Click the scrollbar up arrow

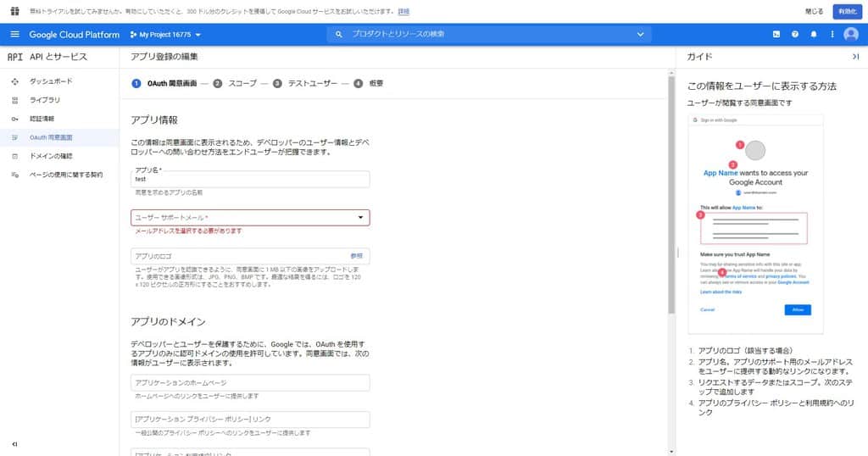671,73
